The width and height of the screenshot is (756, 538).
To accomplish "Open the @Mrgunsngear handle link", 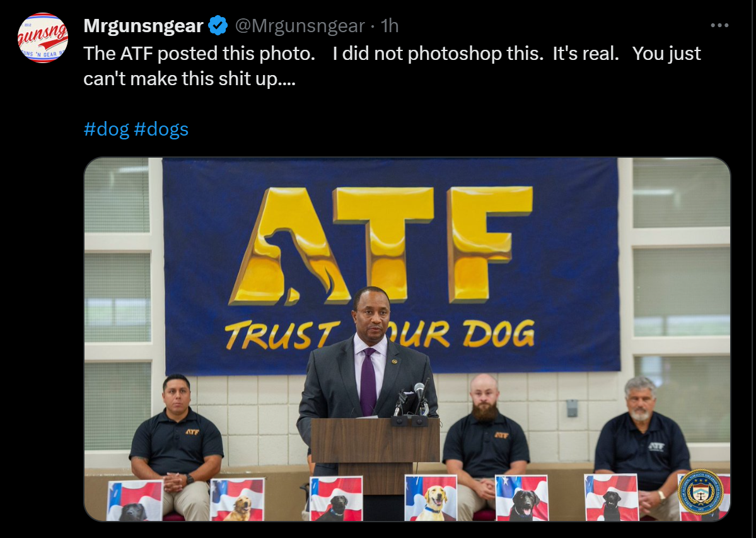I will pyautogui.click(x=299, y=26).
